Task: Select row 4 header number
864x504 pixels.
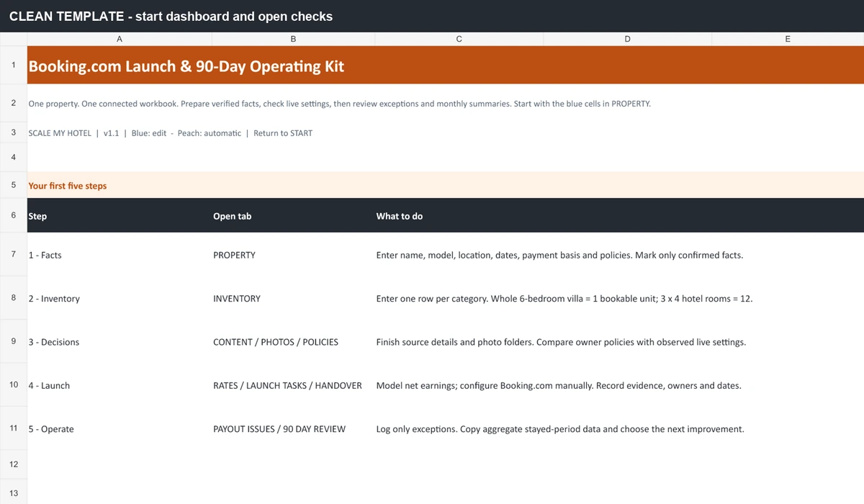Action: coord(14,157)
